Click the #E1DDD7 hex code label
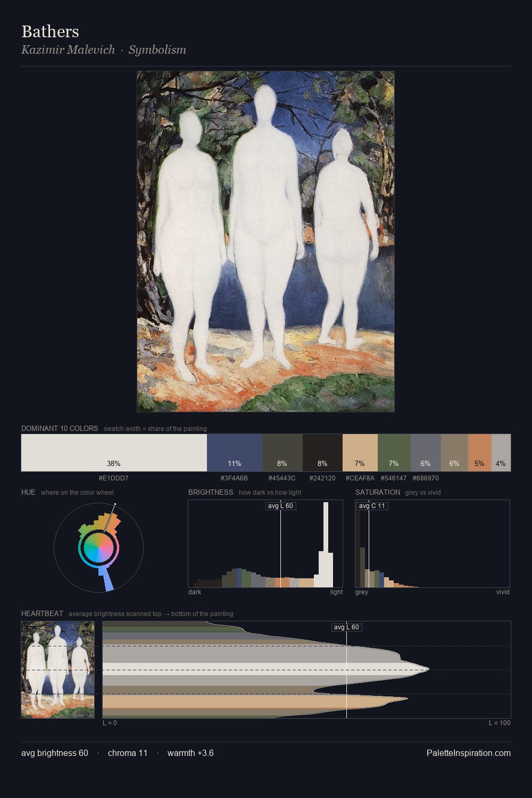The image size is (532, 798). [x=113, y=478]
